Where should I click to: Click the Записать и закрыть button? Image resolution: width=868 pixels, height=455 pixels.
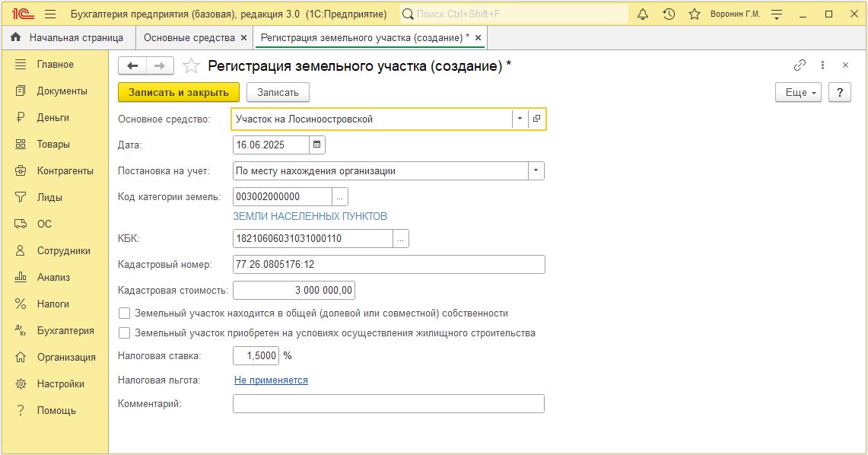(179, 92)
